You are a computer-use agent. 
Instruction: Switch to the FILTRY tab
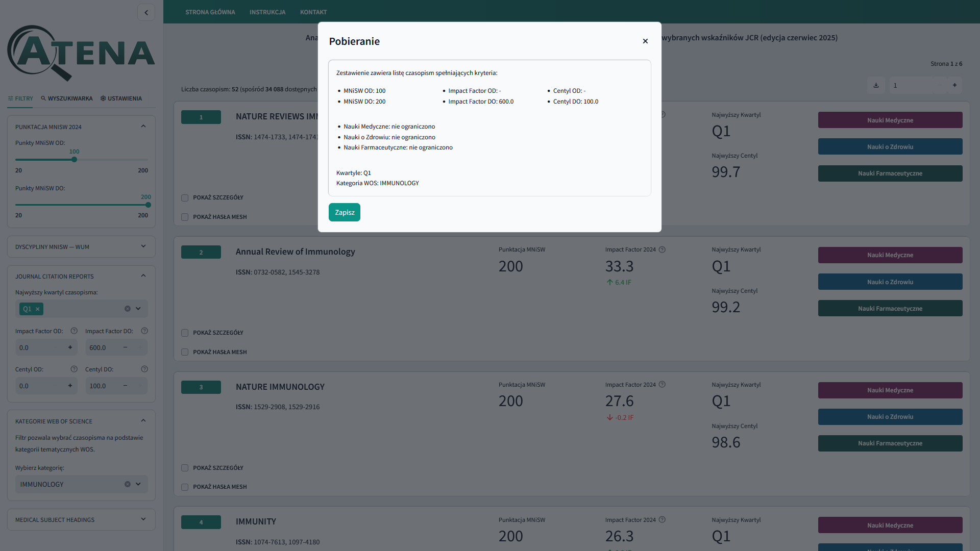20,98
